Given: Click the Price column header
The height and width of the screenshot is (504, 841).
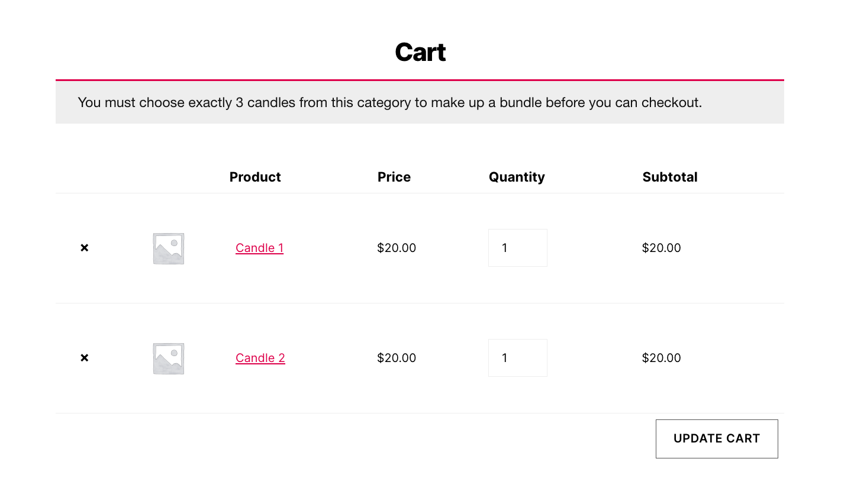Looking at the screenshot, I should coord(394,177).
